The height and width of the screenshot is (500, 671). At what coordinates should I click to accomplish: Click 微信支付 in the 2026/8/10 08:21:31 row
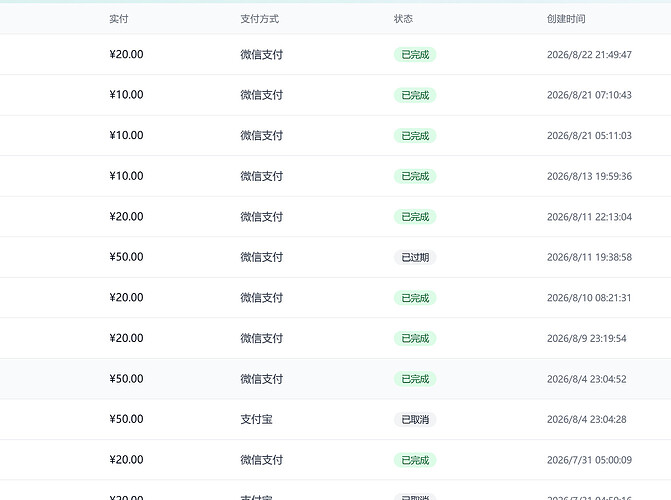[261, 298]
